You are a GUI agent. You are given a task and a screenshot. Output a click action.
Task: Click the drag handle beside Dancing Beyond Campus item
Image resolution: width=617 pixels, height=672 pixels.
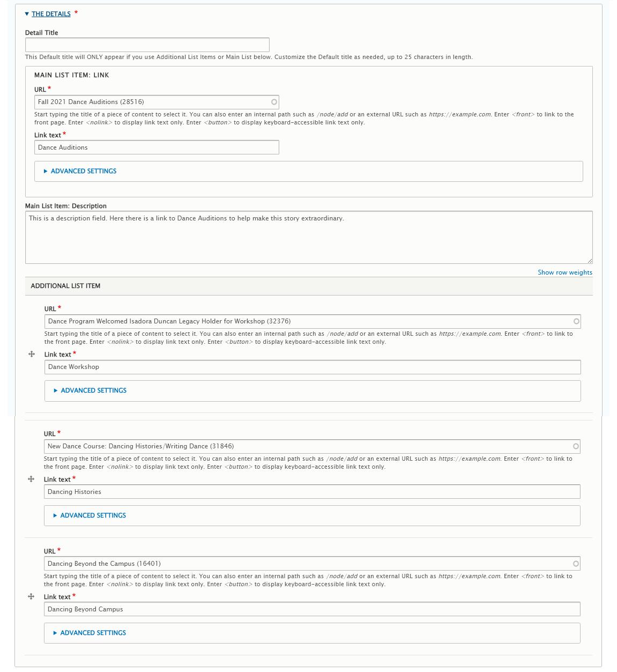[31, 596]
